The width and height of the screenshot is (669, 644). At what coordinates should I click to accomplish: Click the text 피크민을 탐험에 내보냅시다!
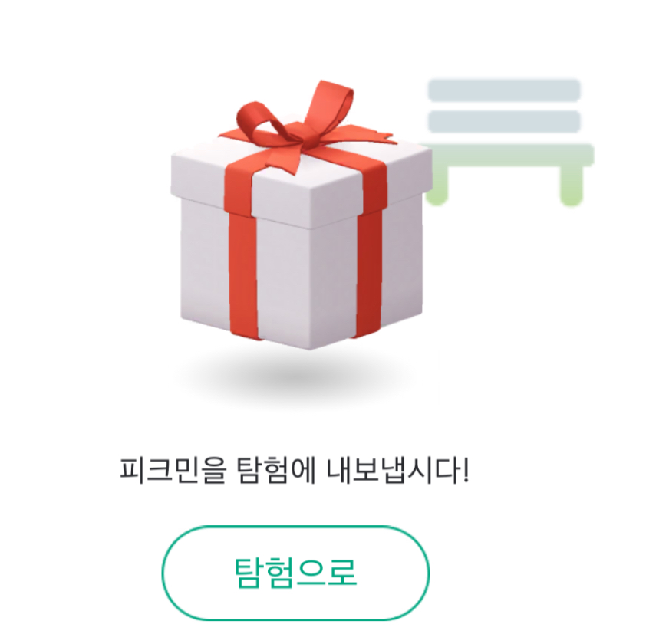295,471
